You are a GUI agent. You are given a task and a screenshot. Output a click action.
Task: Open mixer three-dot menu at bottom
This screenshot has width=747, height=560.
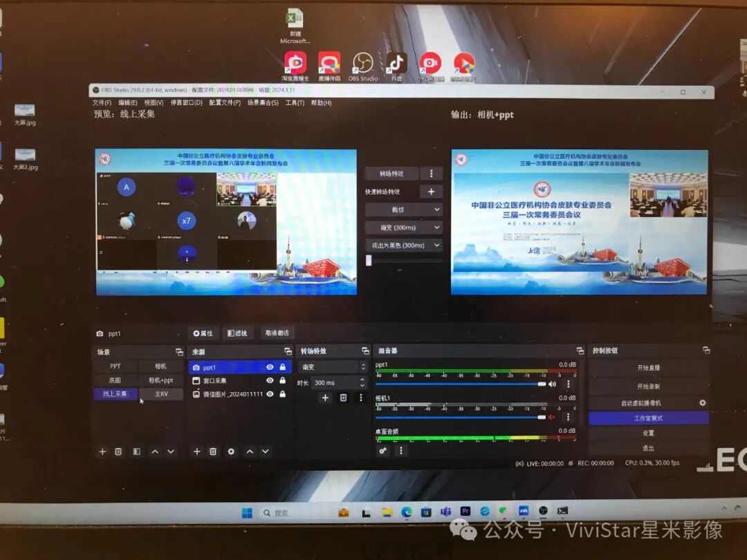click(x=400, y=451)
